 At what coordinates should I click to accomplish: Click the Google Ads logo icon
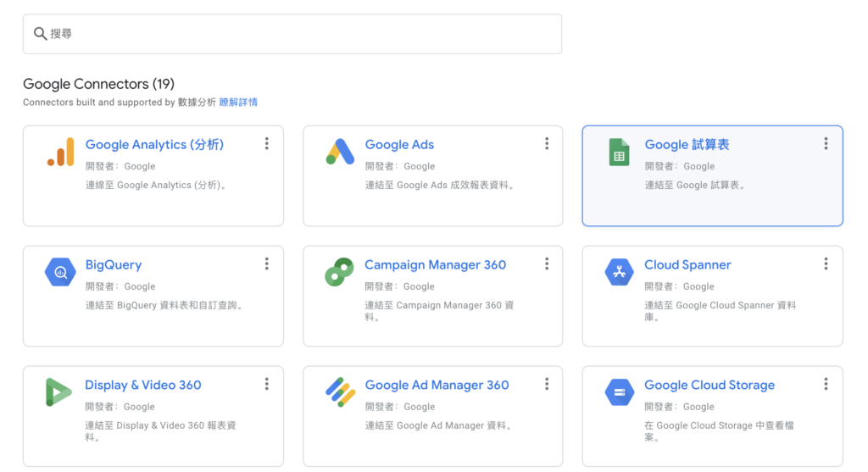pos(340,152)
